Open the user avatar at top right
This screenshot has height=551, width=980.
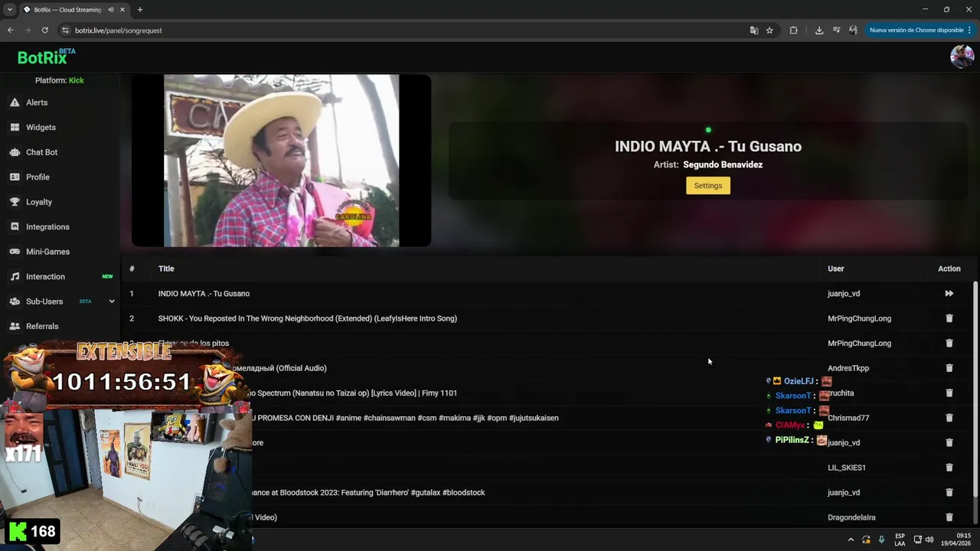coord(962,57)
